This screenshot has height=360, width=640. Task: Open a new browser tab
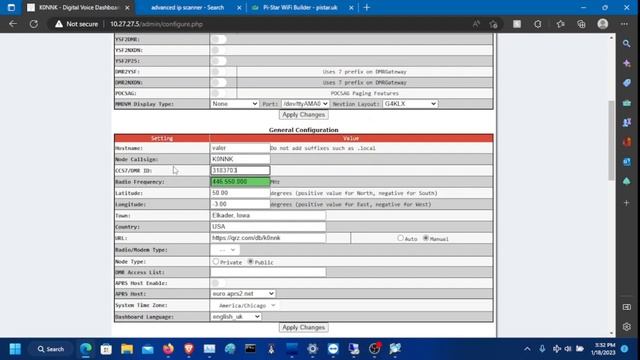[367, 7]
